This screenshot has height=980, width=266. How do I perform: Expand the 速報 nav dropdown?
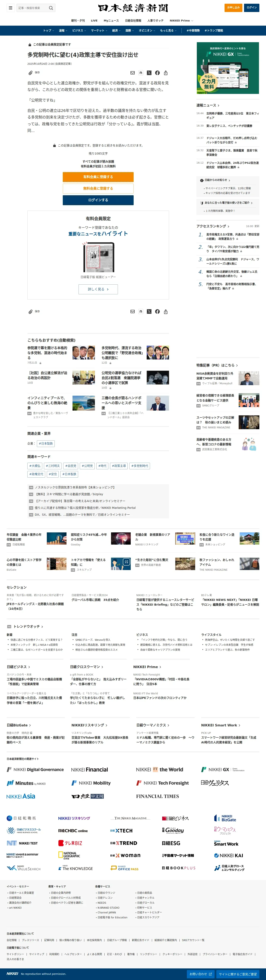pyautogui.click(x=63, y=30)
